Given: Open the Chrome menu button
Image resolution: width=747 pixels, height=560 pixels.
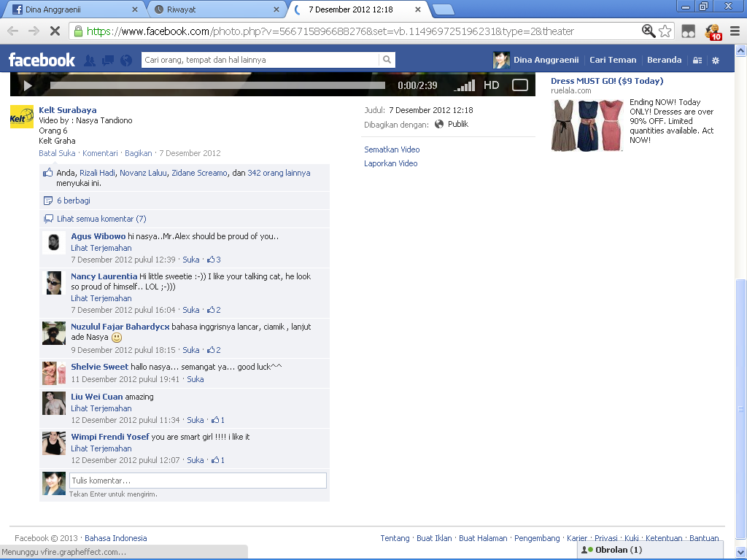Looking at the screenshot, I should 735,31.
